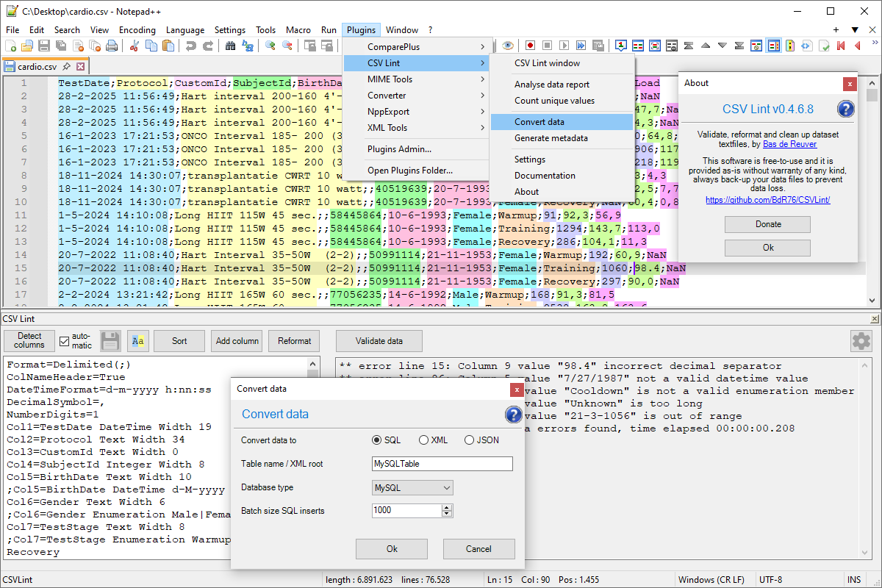Open the tab list dropdown arrow in menu bar
The width and height of the screenshot is (882, 588).
[x=855, y=30]
